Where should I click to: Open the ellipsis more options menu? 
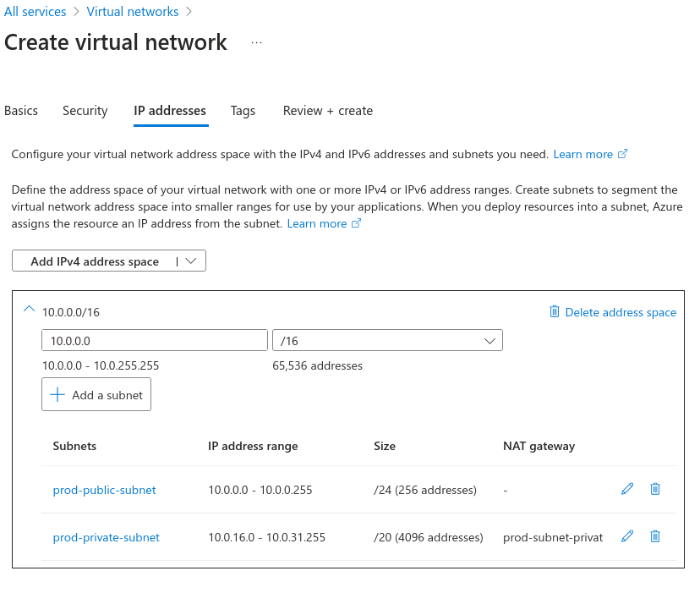pyautogui.click(x=257, y=42)
